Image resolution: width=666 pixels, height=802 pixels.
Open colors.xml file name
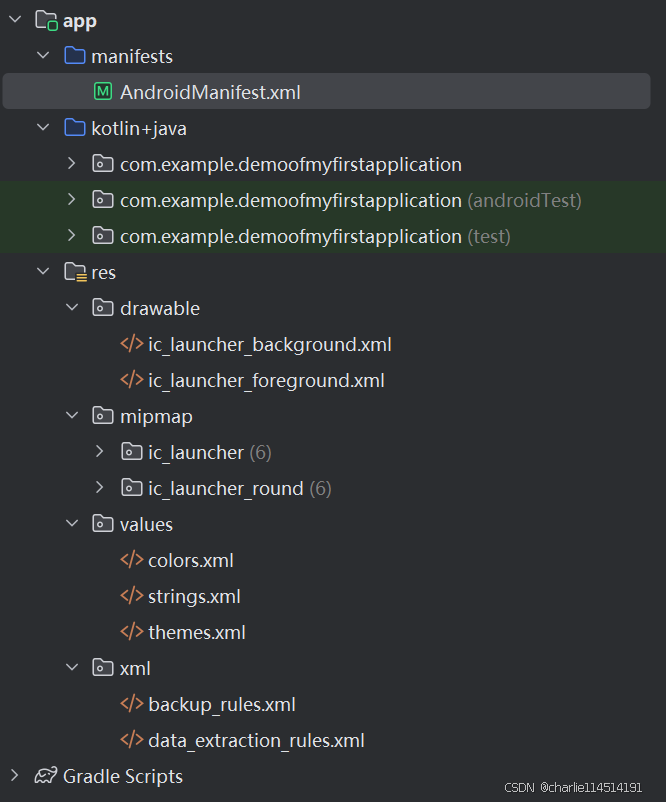pyautogui.click(x=191, y=561)
